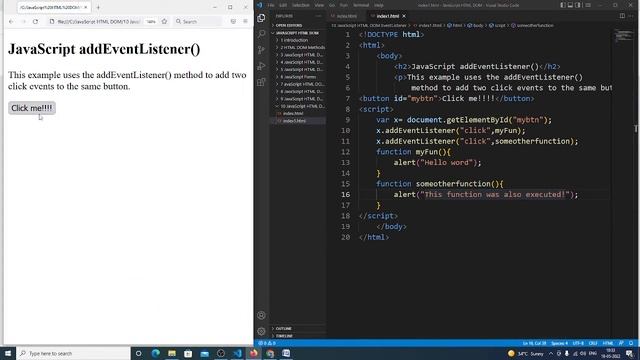Image resolution: width=640 pixels, height=360 pixels.
Task: Toggle bottom panel layout icon in title bar
Action: pyautogui.click(x=570, y=5)
